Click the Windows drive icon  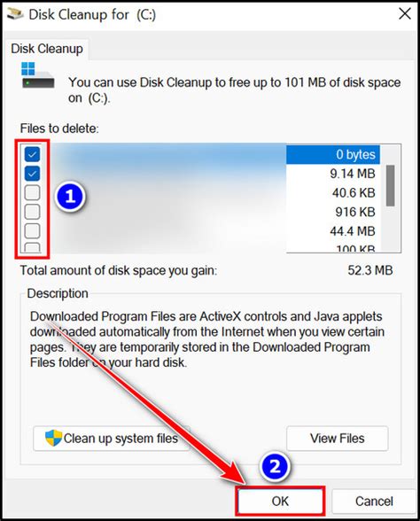37,75
